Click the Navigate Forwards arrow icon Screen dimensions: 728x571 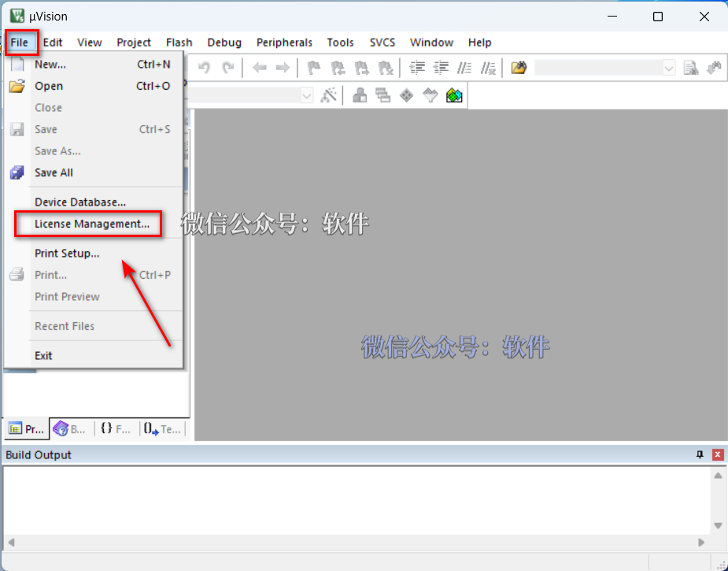click(283, 68)
